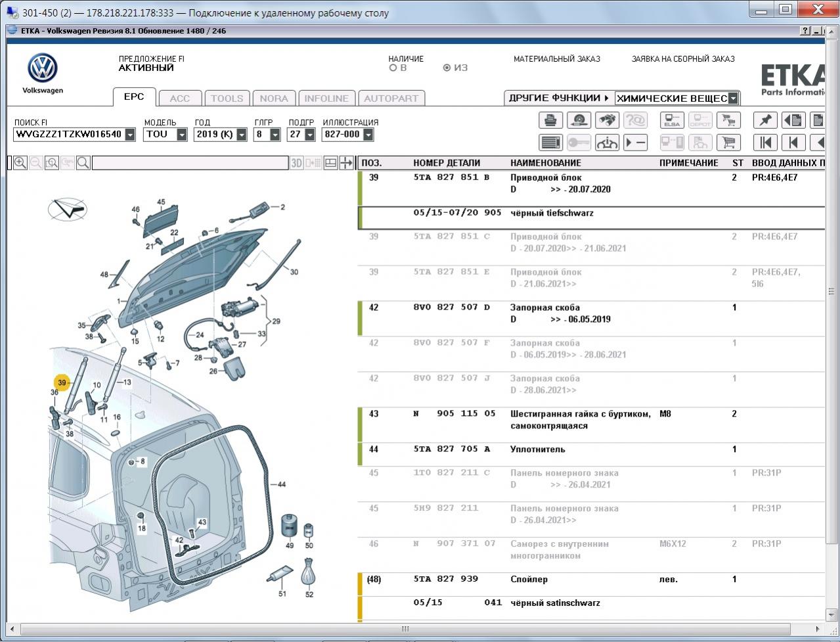The height and width of the screenshot is (642, 840).
Task: Click the highlighted callout 39 in the illustration
Action: (x=62, y=382)
